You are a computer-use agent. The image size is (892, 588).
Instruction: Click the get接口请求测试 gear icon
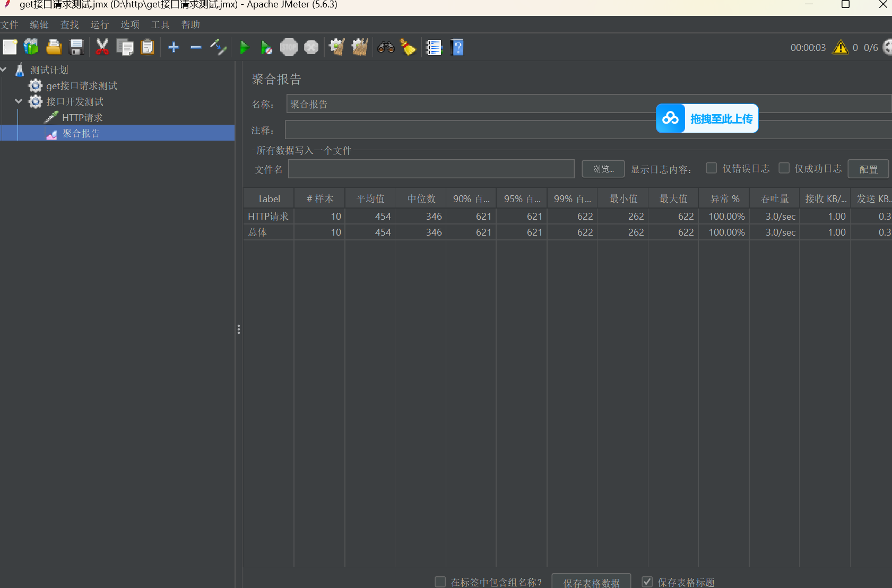36,85
